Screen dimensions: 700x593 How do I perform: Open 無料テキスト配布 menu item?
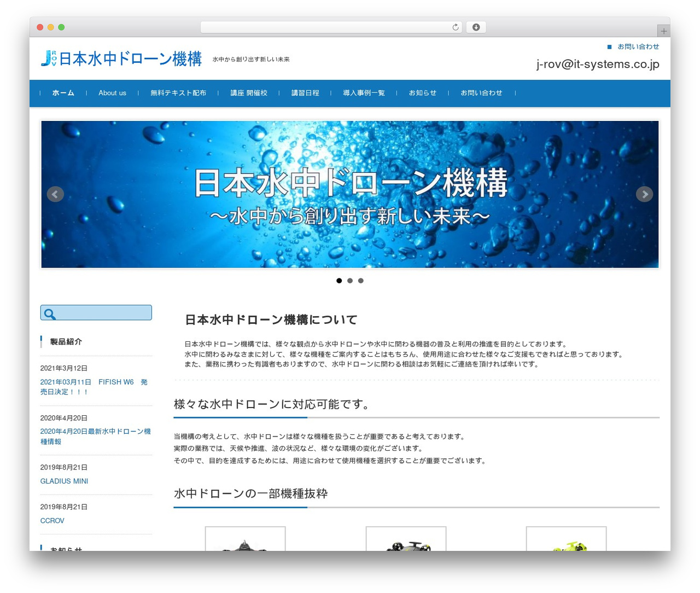pos(178,93)
